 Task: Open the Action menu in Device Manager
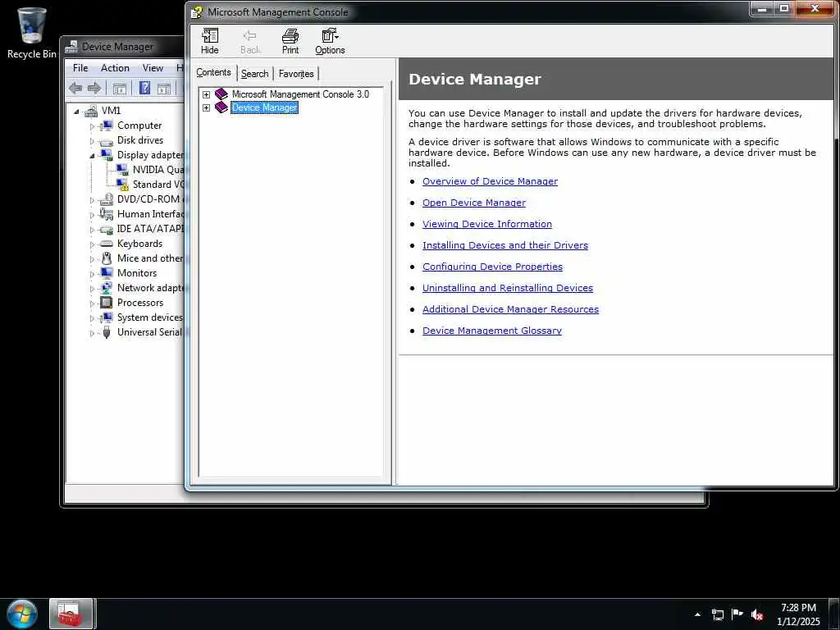[x=115, y=68]
